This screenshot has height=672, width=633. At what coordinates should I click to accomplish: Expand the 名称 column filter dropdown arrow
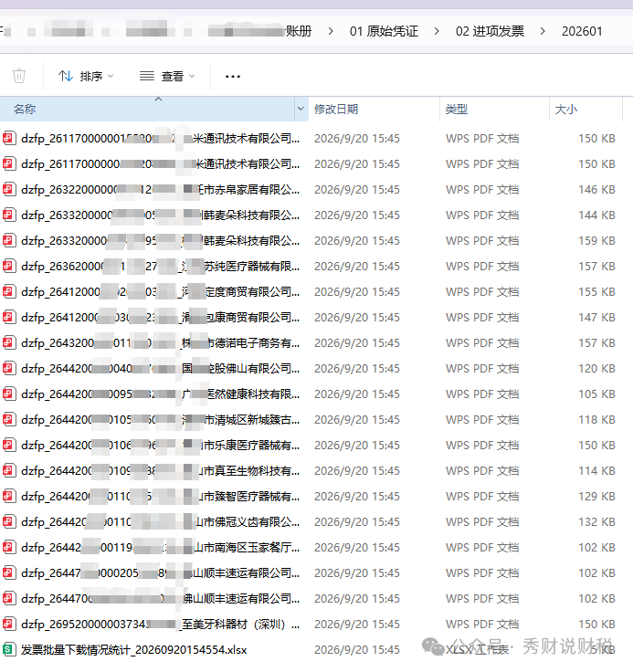point(301,109)
